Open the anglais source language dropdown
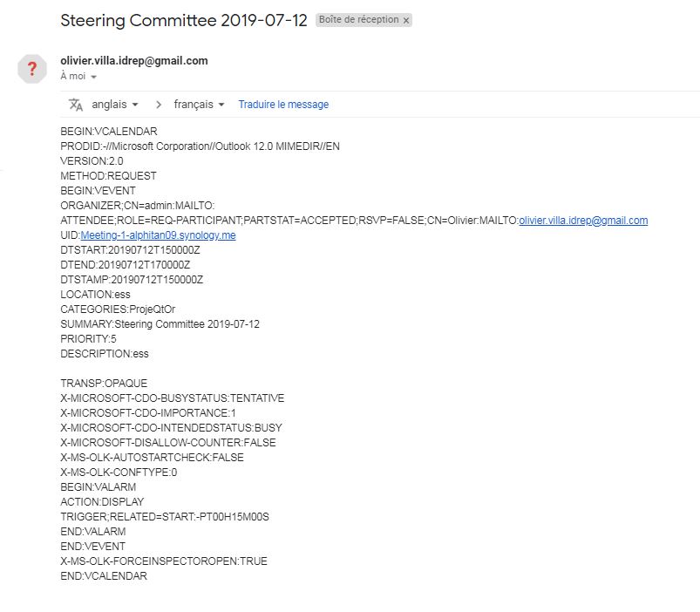This screenshot has width=700, height=612. pyautogui.click(x=115, y=105)
